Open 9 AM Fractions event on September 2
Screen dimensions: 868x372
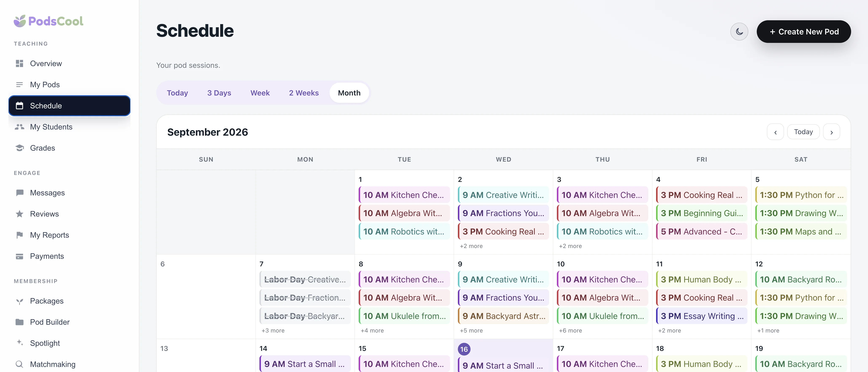click(x=503, y=214)
